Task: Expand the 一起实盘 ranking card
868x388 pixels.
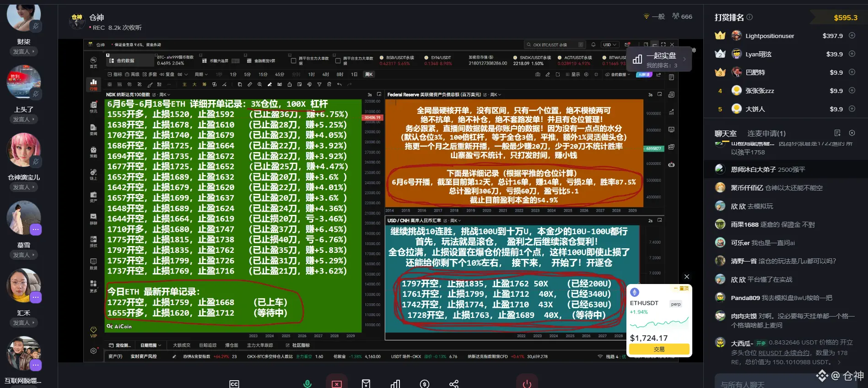Action: pos(659,59)
